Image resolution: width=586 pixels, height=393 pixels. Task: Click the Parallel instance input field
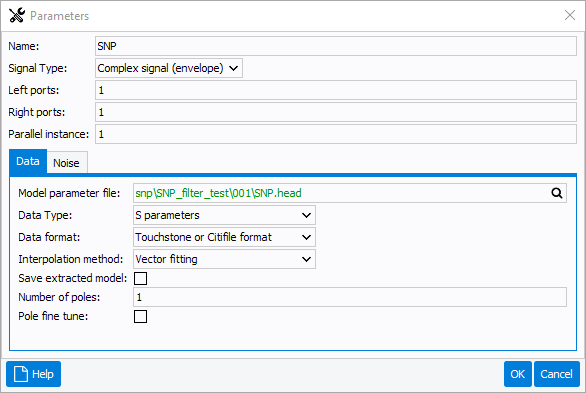336,134
